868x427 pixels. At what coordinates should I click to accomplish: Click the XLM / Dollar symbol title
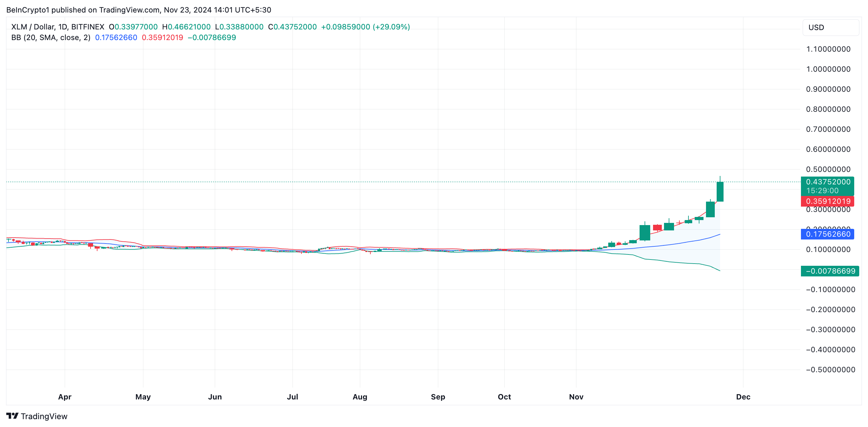(x=33, y=27)
